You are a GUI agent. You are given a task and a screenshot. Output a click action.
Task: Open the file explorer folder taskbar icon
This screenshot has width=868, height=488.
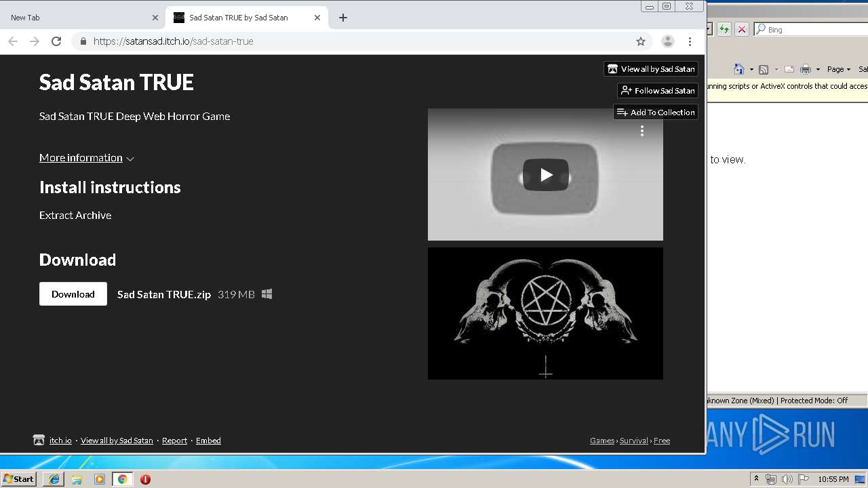coord(77,479)
